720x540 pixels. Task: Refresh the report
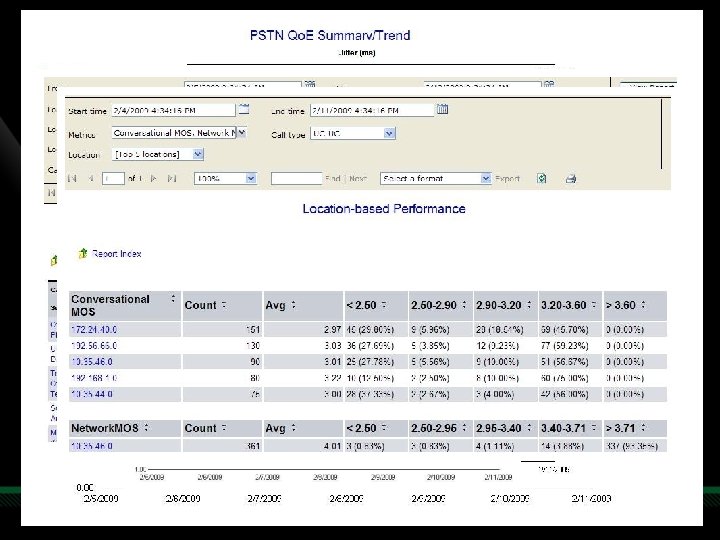(542, 179)
